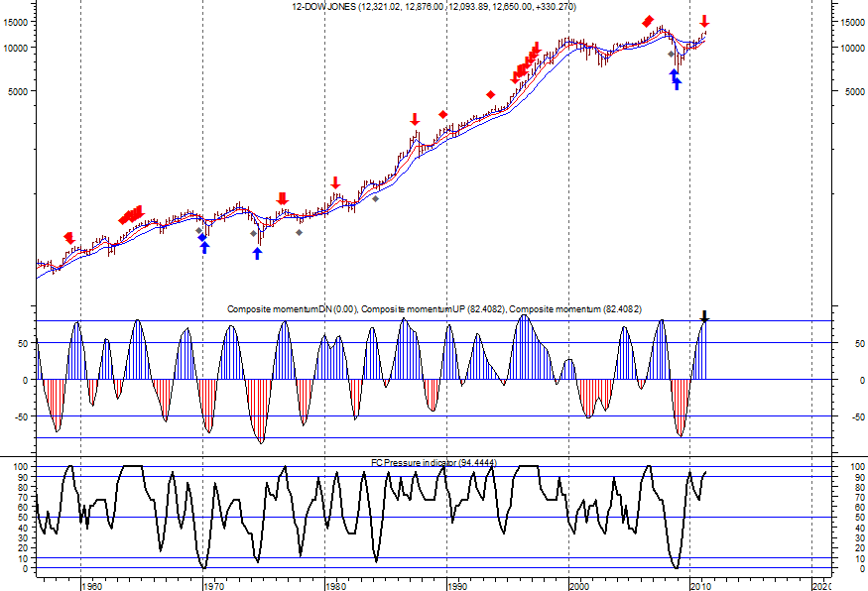Click the gray diamond marker near 2008
The width and height of the screenshot is (868, 591).
tap(671, 54)
